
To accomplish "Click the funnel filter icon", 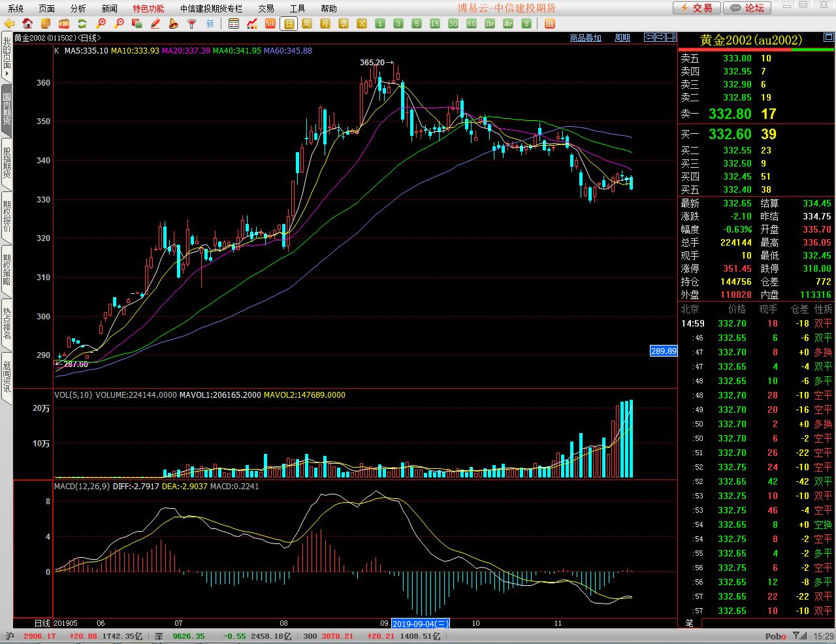I will 192,24.
